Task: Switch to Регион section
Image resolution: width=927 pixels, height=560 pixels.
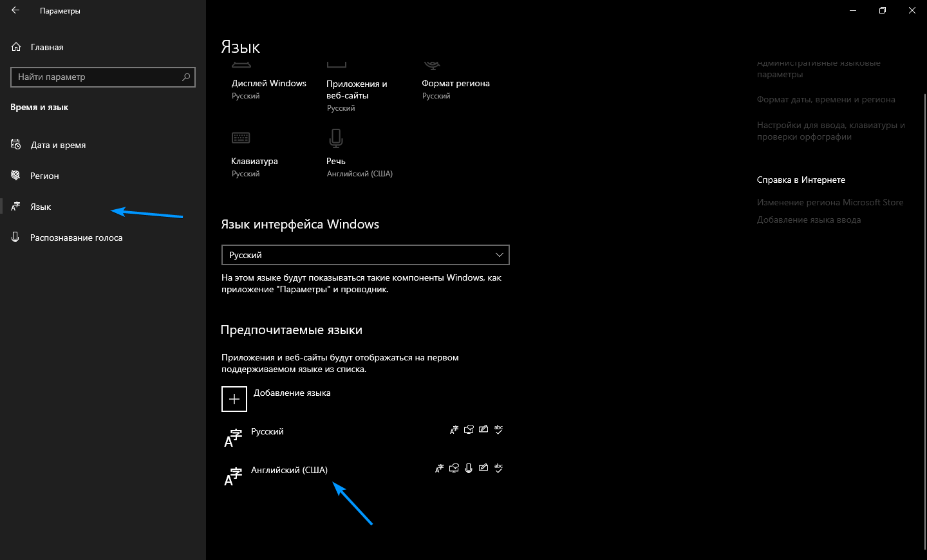Action: pyautogui.click(x=44, y=176)
